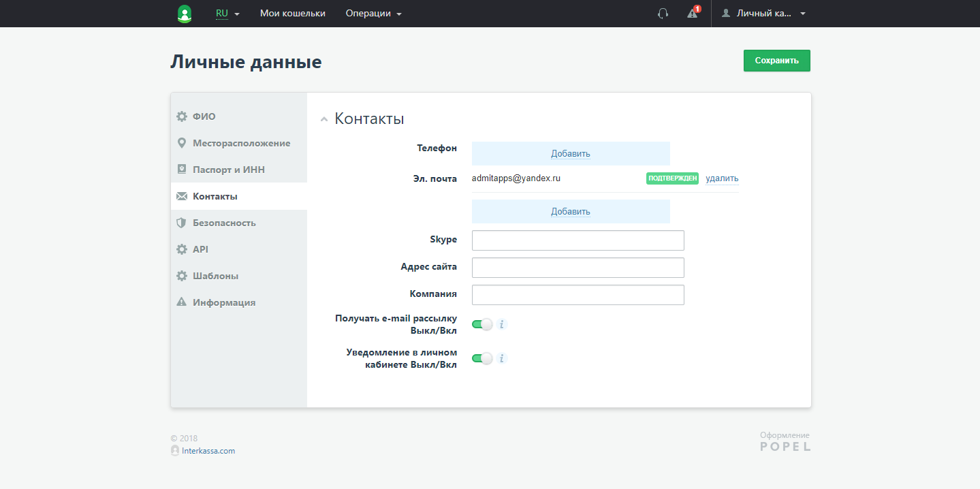Click the passport icon for Паспорт и ИНН

point(181,170)
